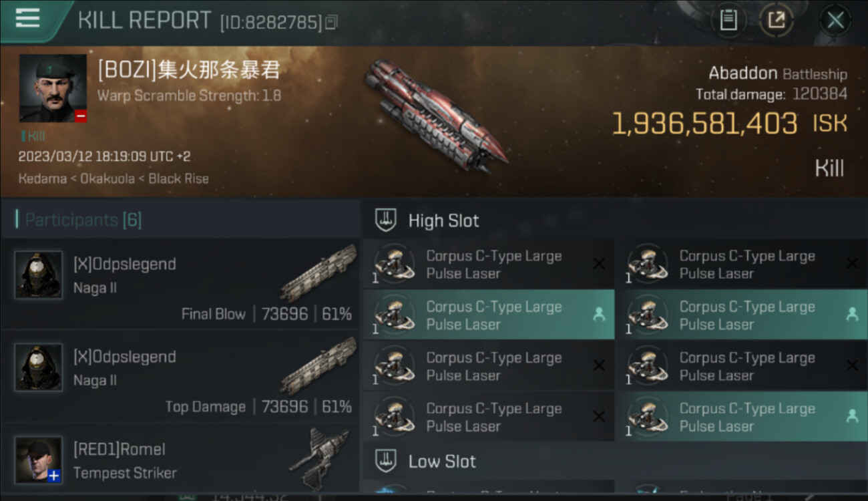This screenshot has width=868, height=501.
Task: Select Top Damage Odpslegend participant entry
Action: click(x=180, y=377)
